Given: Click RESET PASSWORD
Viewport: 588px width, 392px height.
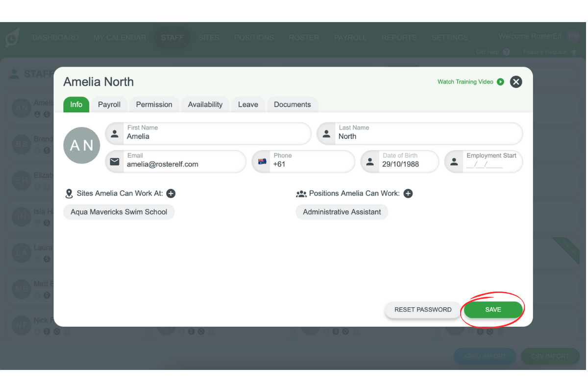Looking at the screenshot, I should 422,310.
